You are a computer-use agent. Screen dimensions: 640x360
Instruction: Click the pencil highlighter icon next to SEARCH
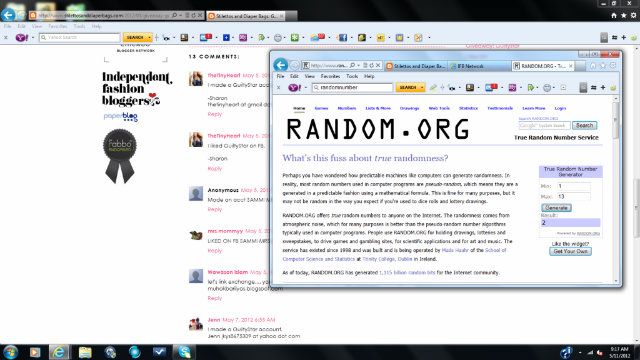(x=433, y=87)
